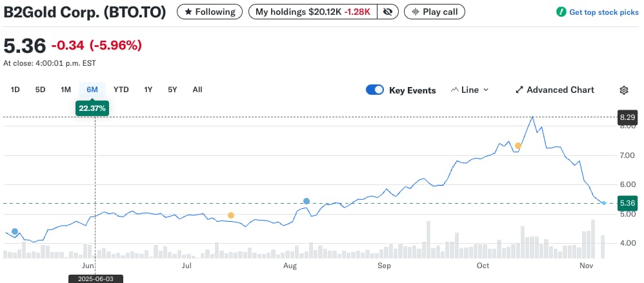Switch chart to 1Y range
Viewport: 644px width, 283px height.
[x=148, y=90]
